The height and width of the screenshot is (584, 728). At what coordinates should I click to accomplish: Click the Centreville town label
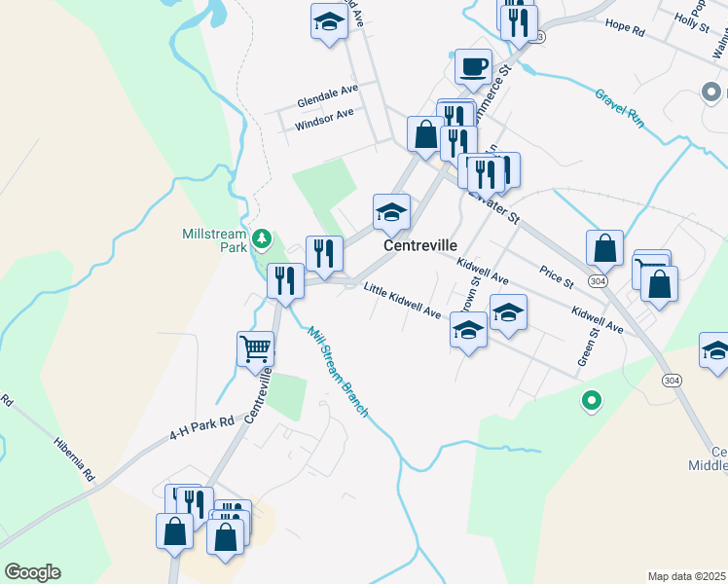[x=420, y=245]
